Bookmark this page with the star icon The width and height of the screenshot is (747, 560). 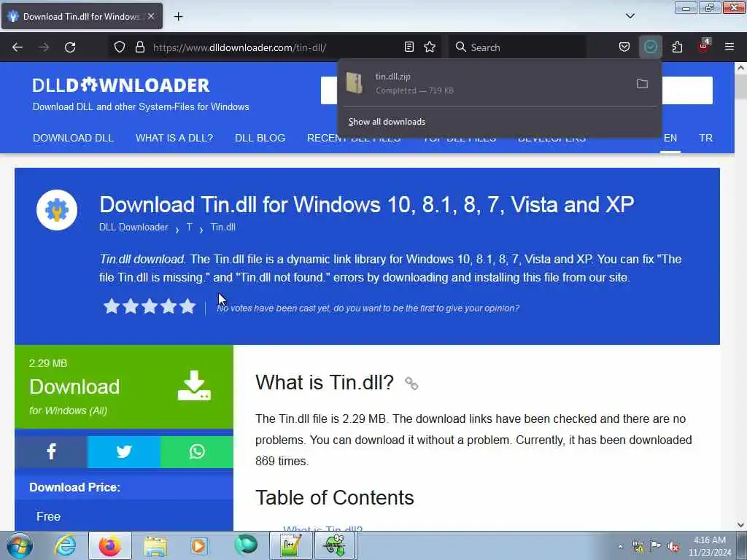click(430, 47)
